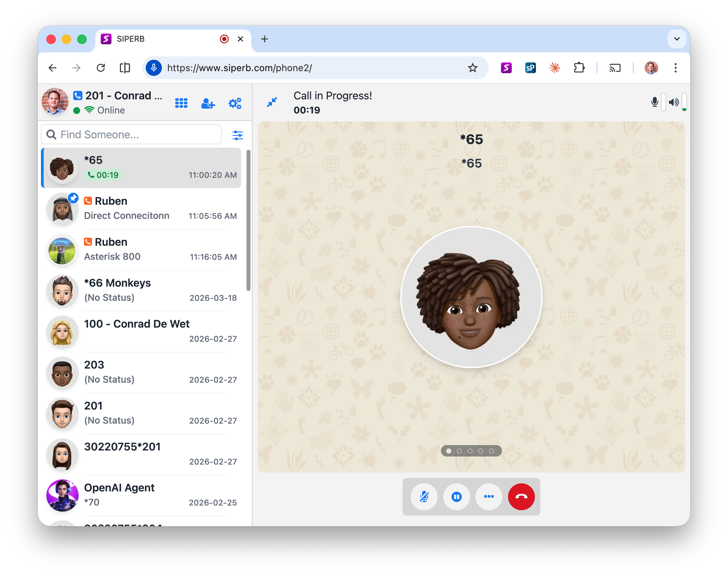Open the more options ellipsis button
Screen dimensions: 728x576
click(489, 496)
